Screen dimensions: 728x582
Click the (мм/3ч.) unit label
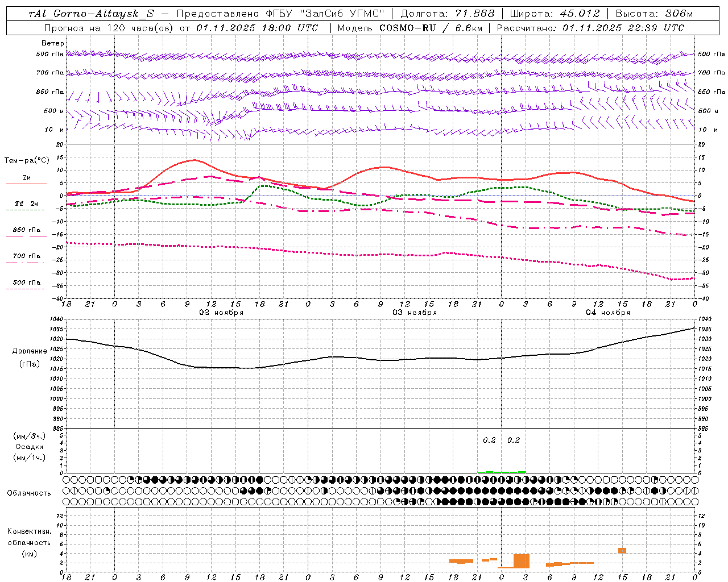(30, 436)
